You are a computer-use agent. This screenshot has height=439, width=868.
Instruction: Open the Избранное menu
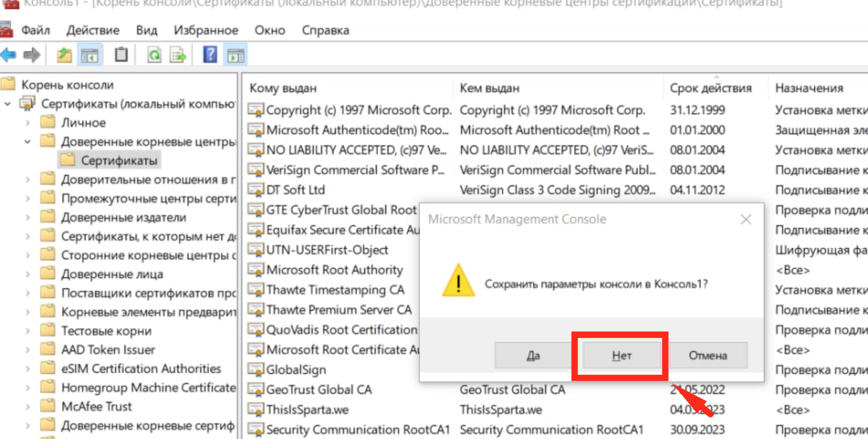pos(206,30)
